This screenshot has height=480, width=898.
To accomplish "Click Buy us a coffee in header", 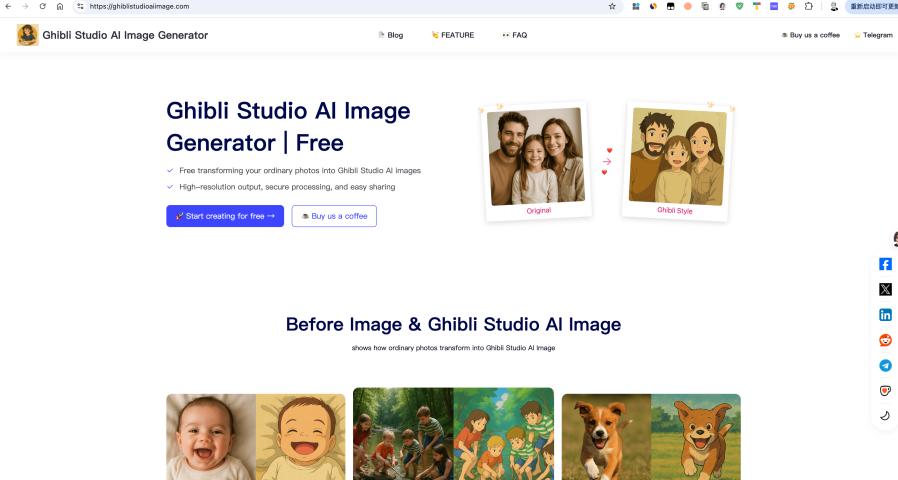I will 810,35.
